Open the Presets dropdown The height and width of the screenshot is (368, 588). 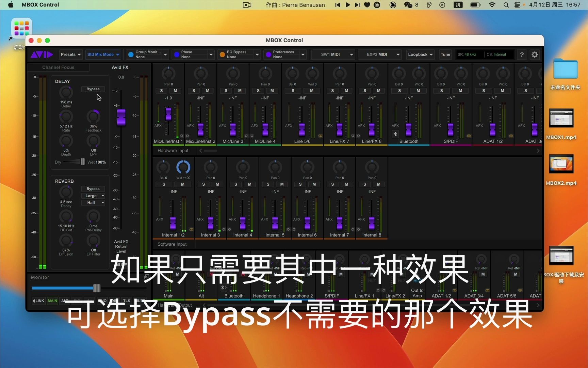click(x=71, y=55)
